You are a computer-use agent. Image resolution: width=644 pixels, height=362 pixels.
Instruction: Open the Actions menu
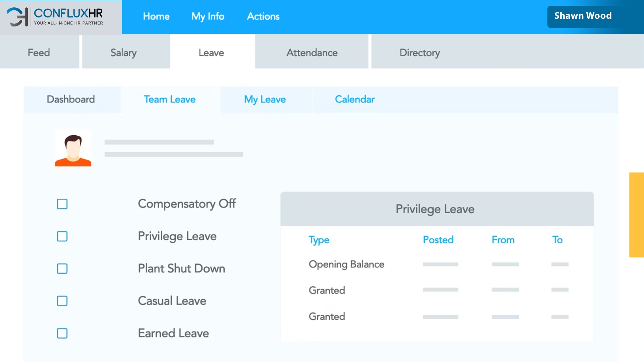pyautogui.click(x=263, y=16)
